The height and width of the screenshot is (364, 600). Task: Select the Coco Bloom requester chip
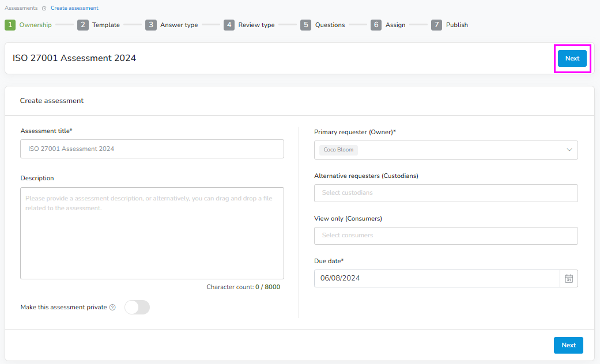tap(338, 149)
